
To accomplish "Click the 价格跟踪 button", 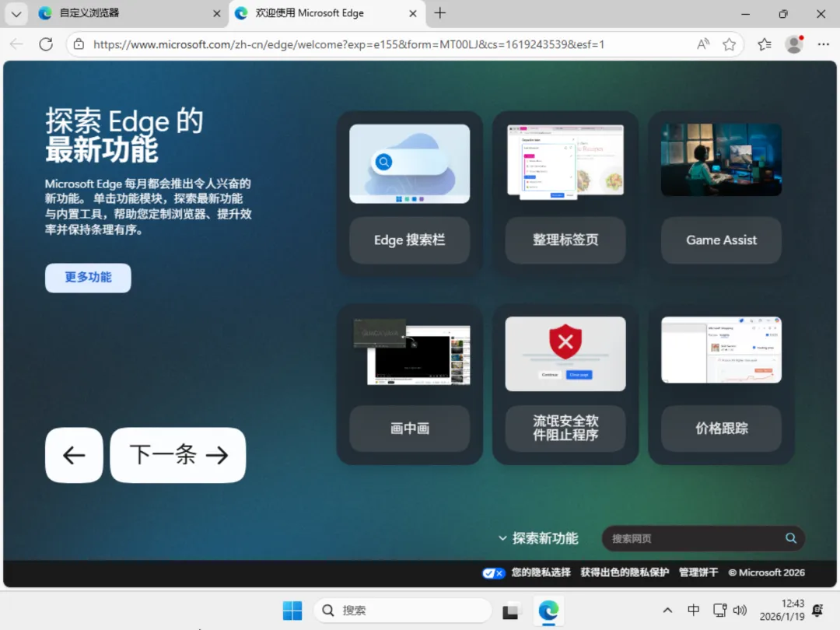I will coord(721,429).
